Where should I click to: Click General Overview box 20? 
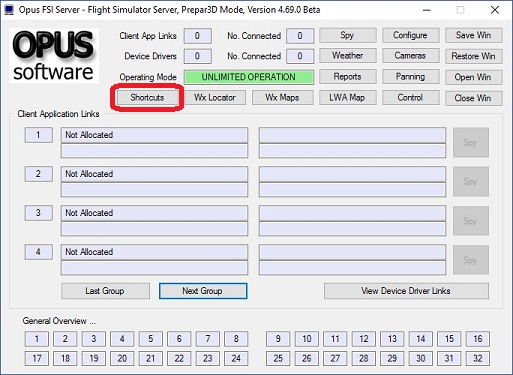(x=122, y=358)
